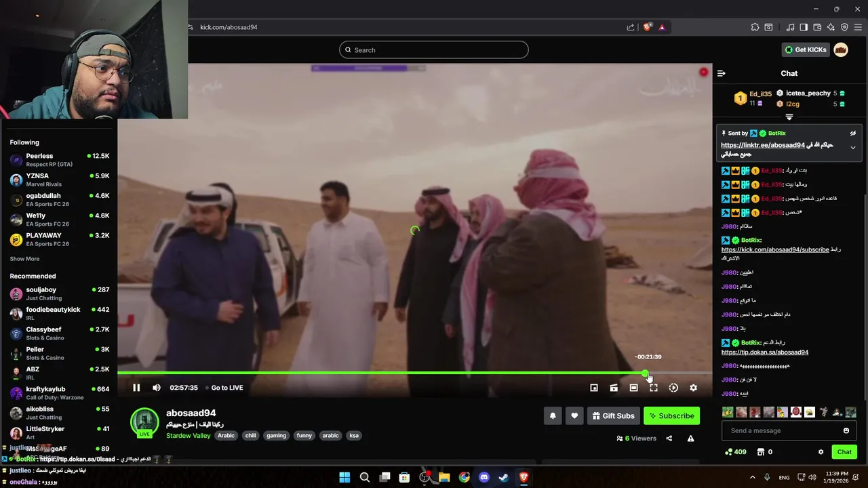Expand Following list with Show More
Viewport: 868px width, 488px height.
[24, 259]
